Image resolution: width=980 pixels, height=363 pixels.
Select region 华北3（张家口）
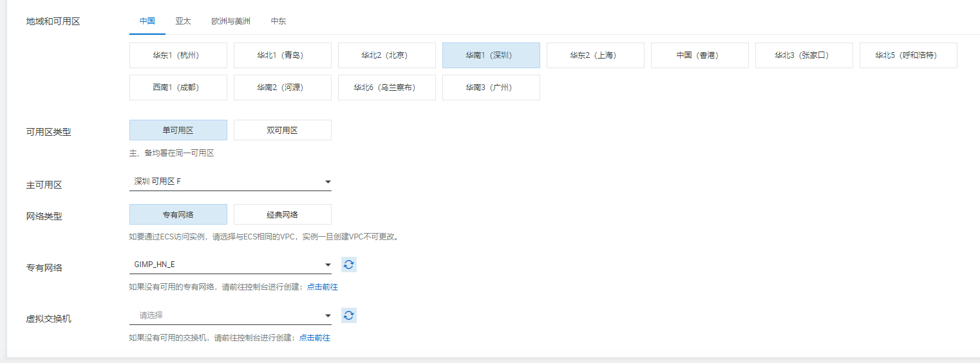pyautogui.click(x=804, y=55)
